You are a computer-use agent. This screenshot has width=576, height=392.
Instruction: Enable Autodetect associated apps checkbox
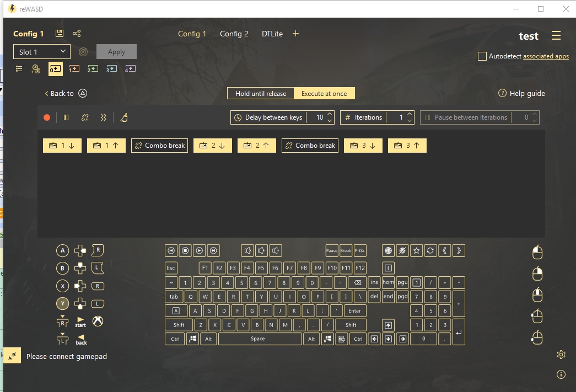[482, 56]
